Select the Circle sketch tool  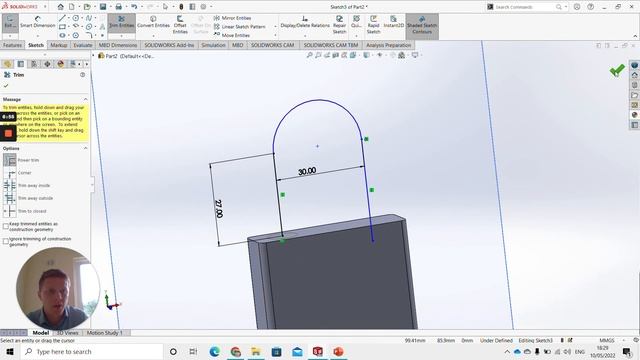76,18
